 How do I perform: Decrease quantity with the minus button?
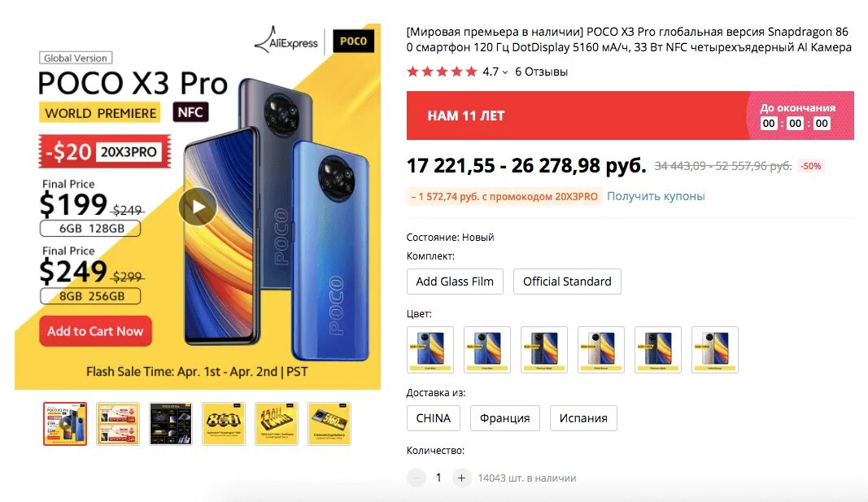click(x=417, y=478)
